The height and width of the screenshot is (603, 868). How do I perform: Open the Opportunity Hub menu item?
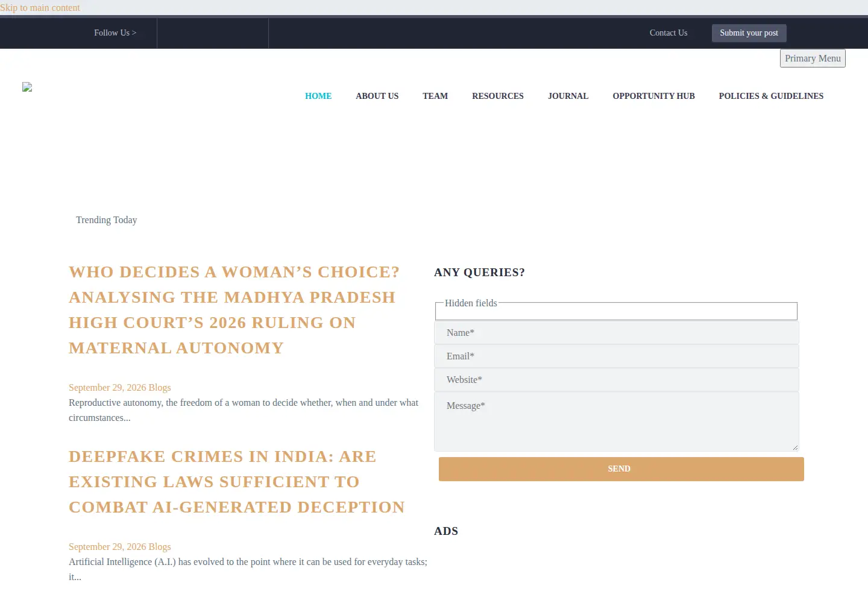tap(654, 96)
